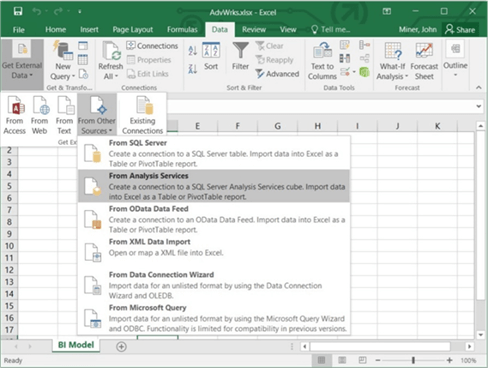The width and height of the screenshot is (488, 368).
Task: Click the vertical scrollbar down arrow
Action: click(x=480, y=335)
